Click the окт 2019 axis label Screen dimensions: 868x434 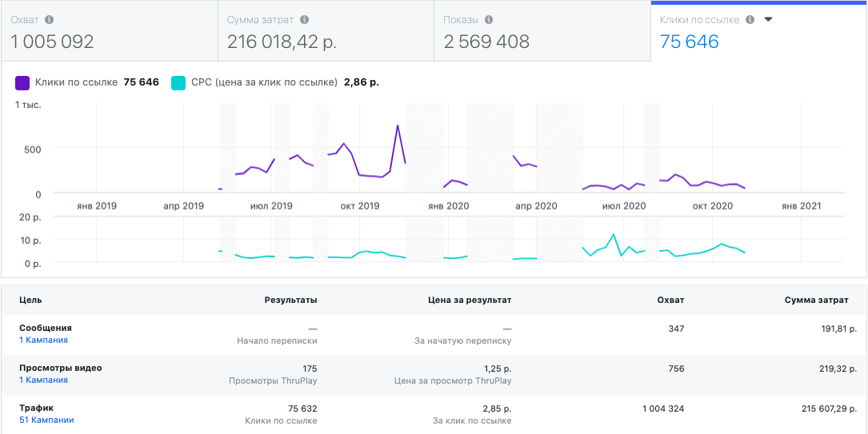click(360, 206)
